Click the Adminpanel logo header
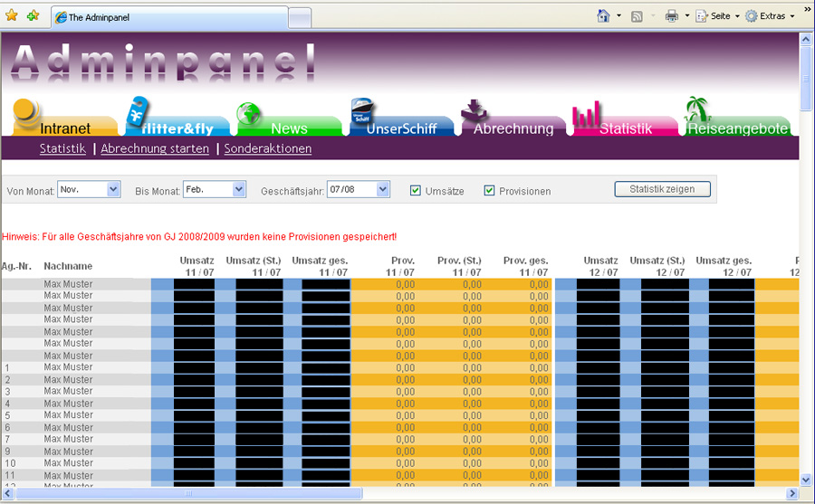This screenshot has width=815, height=504. 163,62
